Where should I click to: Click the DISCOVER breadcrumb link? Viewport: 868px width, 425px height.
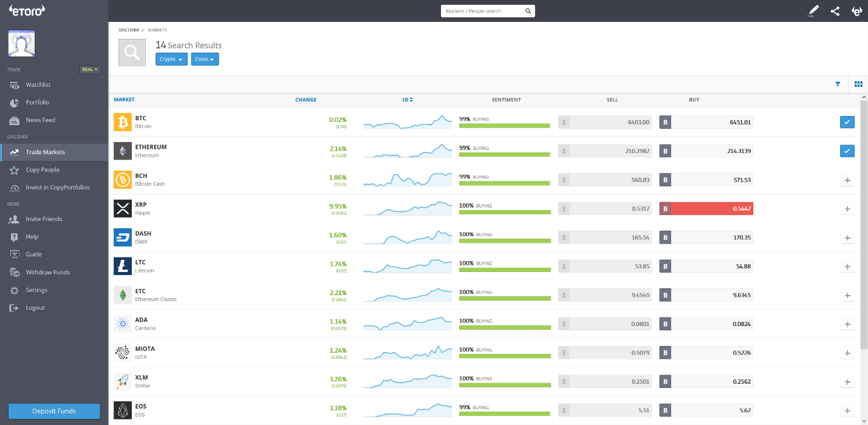point(129,30)
